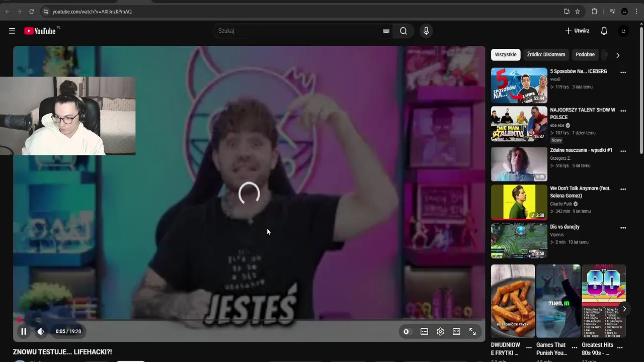644x362 pixels.
Task: Open options for 5 Sposobów Na ICEBERG
Action: tap(623, 72)
